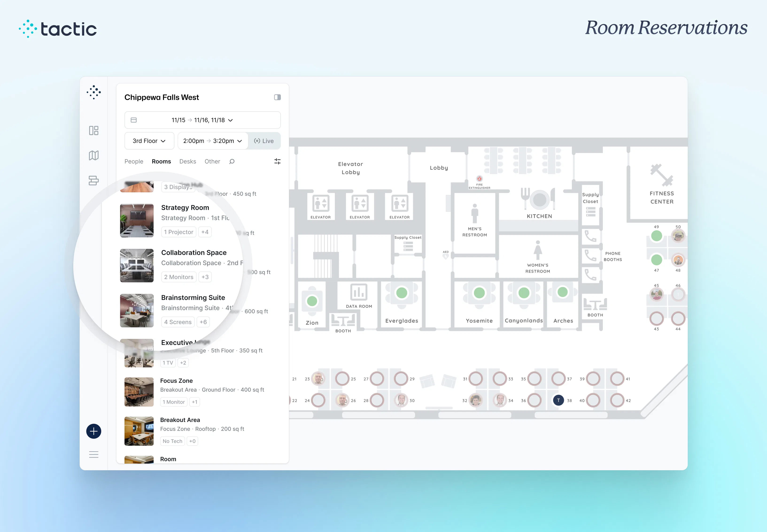Open the 11/15 date range dropdown
This screenshot has width=767, height=532.
pyautogui.click(x=202, y=120)
